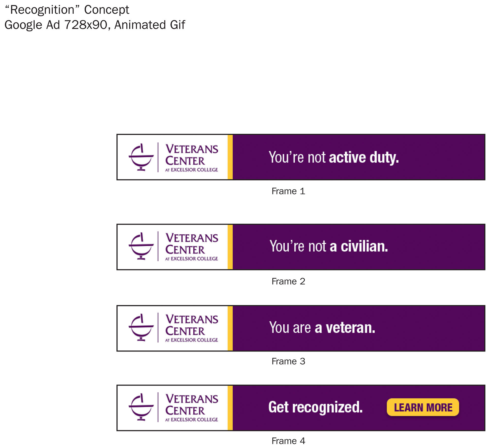
Task: Click the "You're not a civilian." headline
Action: coord(329,246)
